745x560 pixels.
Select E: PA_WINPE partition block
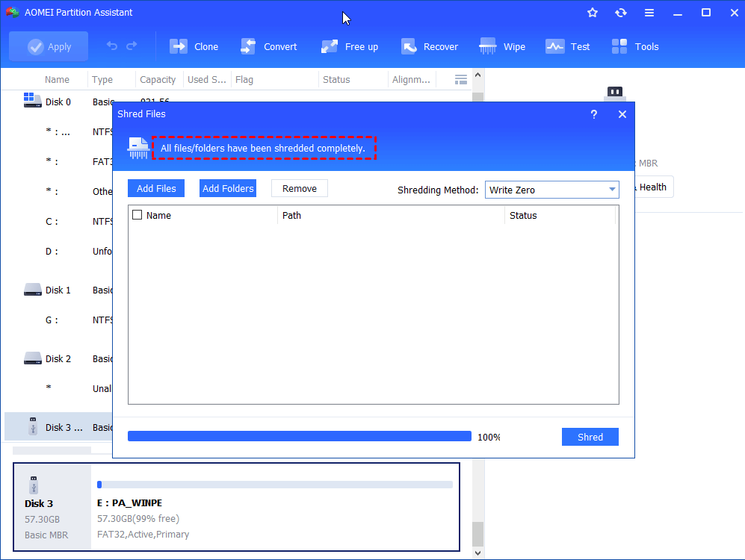click(275, 507)
